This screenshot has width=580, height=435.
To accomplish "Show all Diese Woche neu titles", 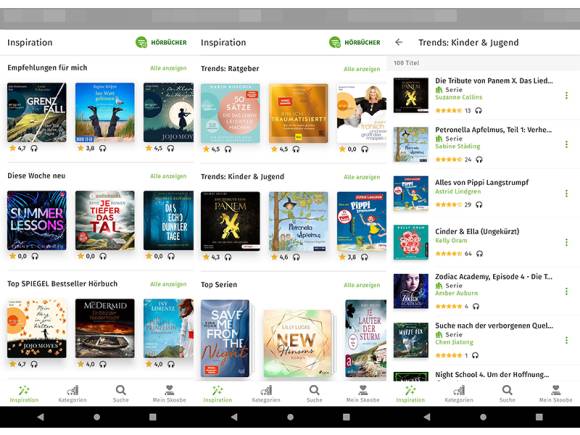I will pyautogui.click(x=168, y=176).
